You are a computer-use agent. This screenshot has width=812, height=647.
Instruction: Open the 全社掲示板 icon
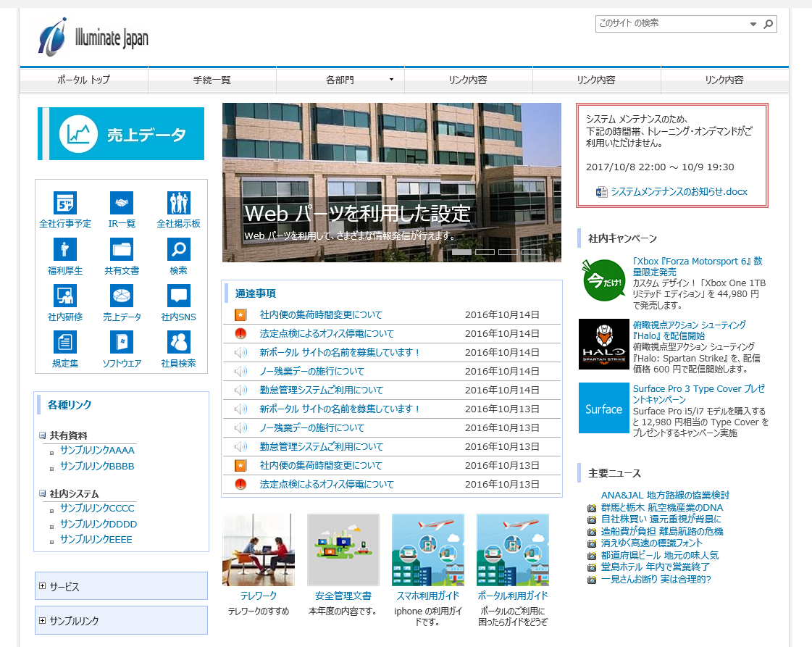click(178, 203)
